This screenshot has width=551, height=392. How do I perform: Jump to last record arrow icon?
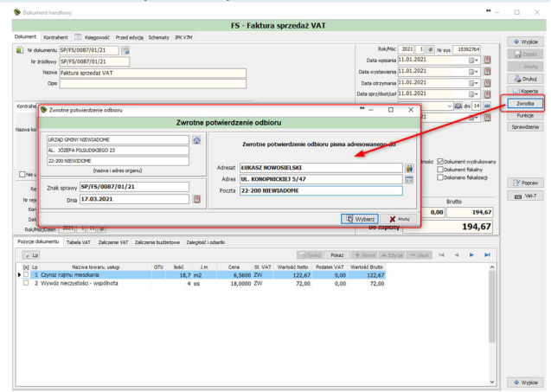pos(487,255)
